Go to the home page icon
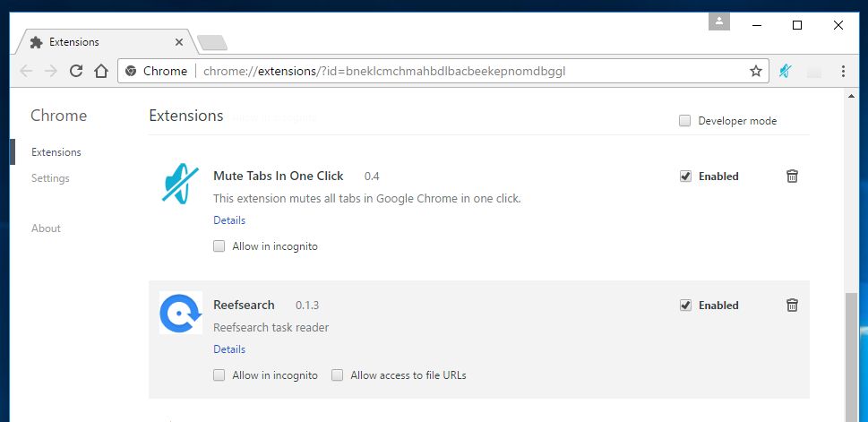Image resolution: width=868 pixels, height=422 pixels. click(100, 71)
